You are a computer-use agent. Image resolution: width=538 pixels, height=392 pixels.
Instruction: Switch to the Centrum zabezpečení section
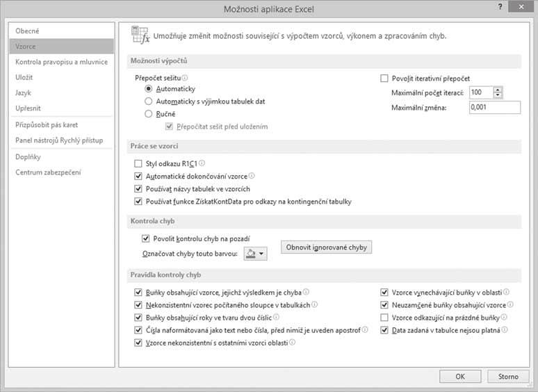pyautogui.click(x=48, y=172)
